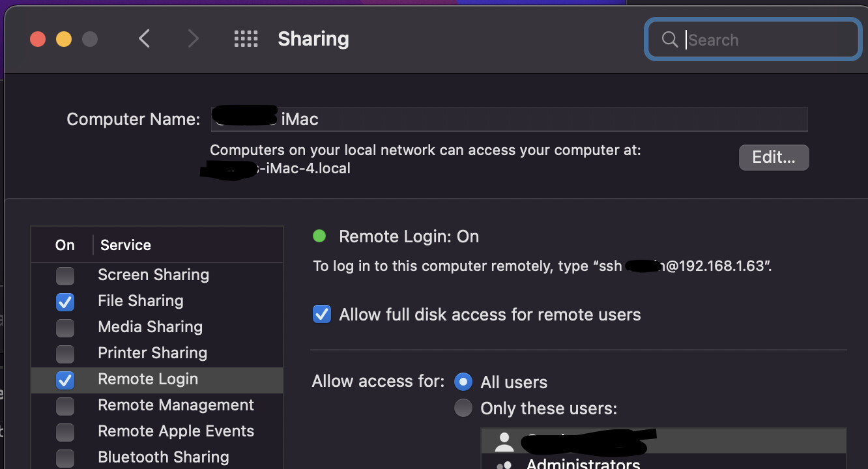868x469 pixels.
Task: Click the green Remote Login status indicator
Action: click(319, 236)
